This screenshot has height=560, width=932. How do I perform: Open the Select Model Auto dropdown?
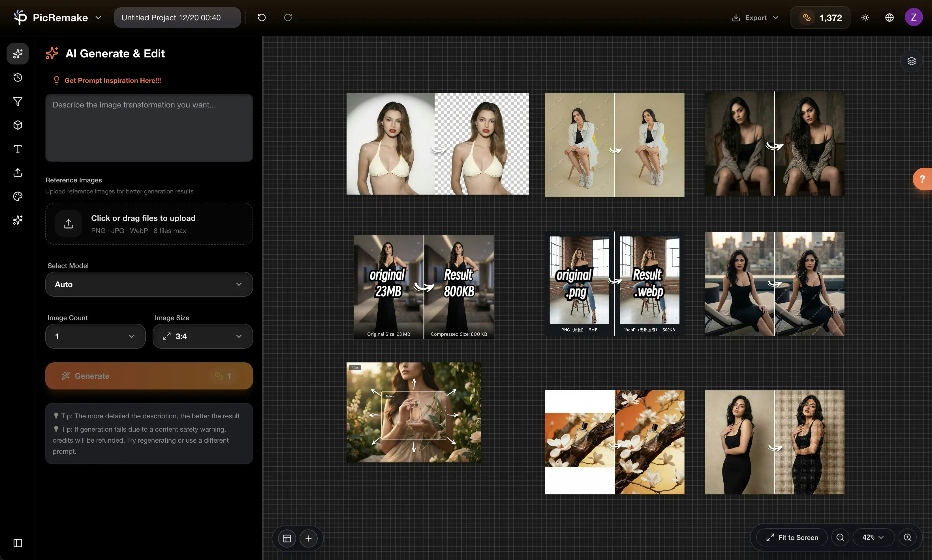(149, 284)
